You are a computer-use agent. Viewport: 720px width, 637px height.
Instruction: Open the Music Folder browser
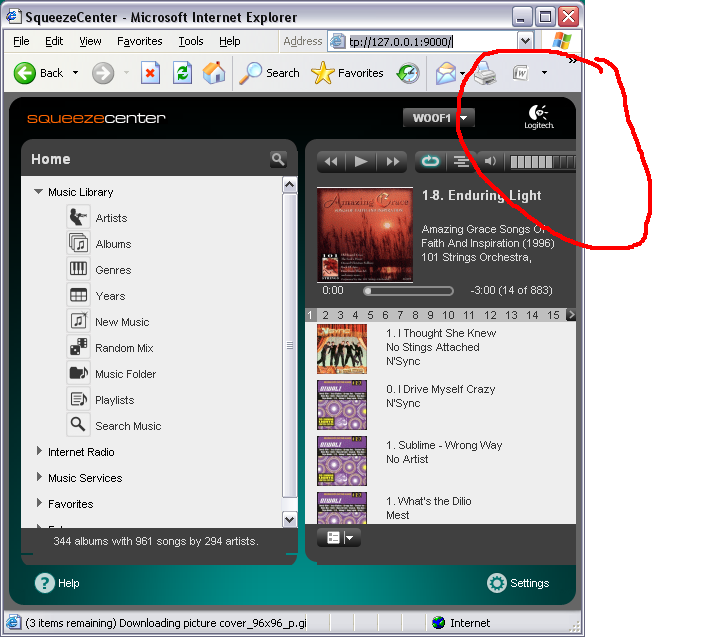[78, 373]
